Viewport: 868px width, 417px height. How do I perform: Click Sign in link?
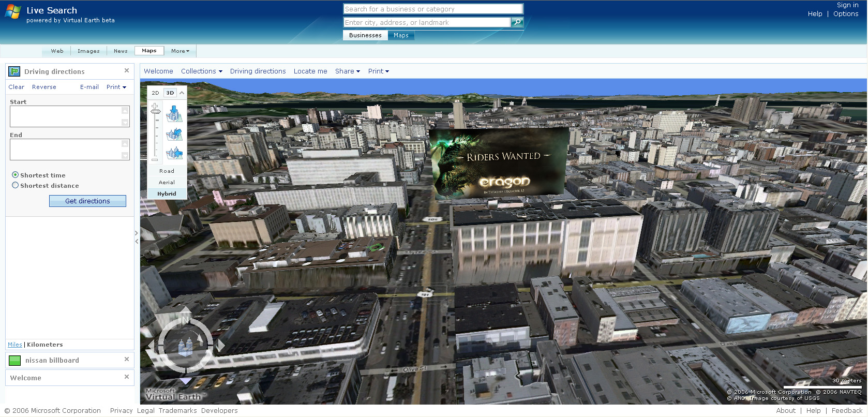(x=847, y=5)
